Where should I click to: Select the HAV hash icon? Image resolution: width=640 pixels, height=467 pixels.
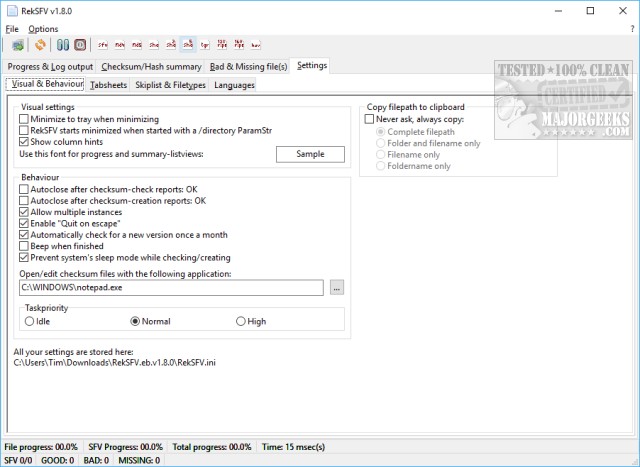pyautogui.click(x=255, y=45)
